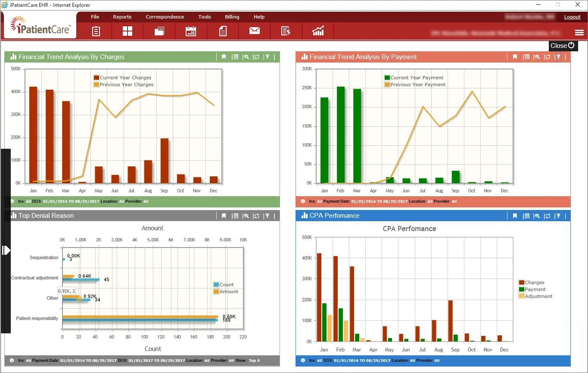
Task: Open the Correspondence menu
Action: [x=165, y=17]
